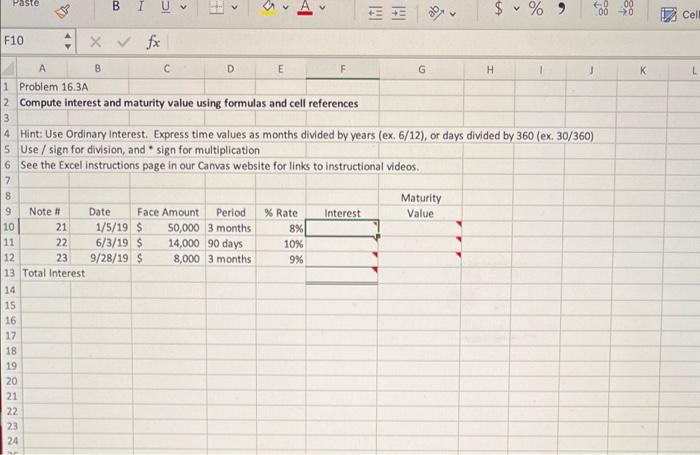The height and width of the screenshot is (455, 700).
Task: Open the Name Box stepper arrows
Action: pyautogui.click(x=68, y=41)
